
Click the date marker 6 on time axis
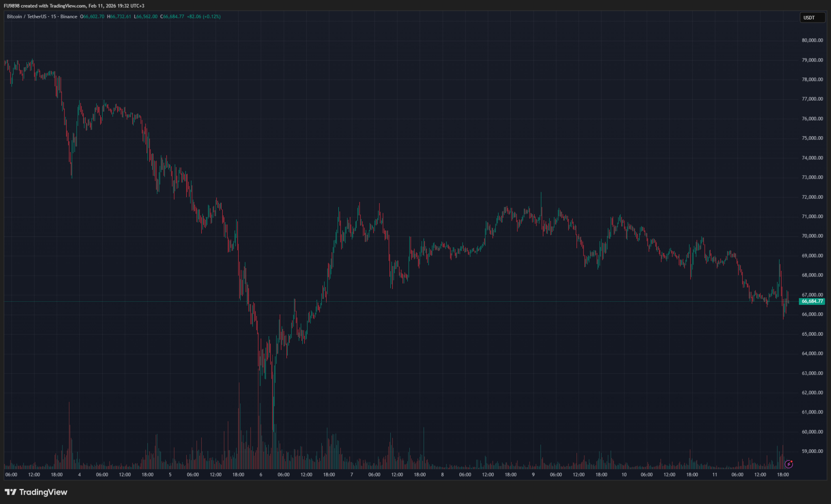pyautogui.click(x=261, y=474)
